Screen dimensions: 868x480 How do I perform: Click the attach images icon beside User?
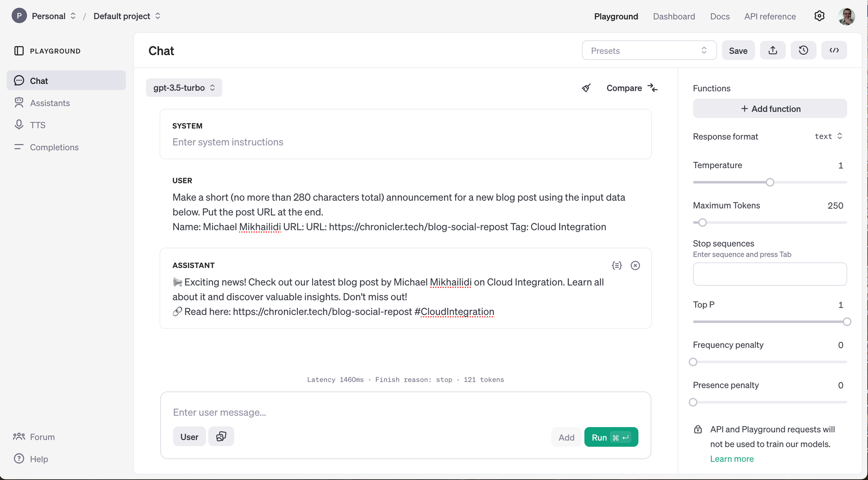221,437
